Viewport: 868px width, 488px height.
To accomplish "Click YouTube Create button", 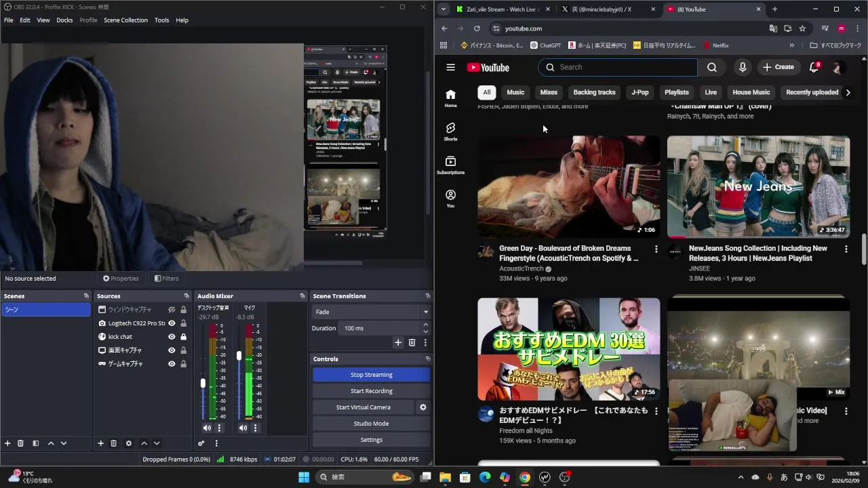I will tap(778, 67).
